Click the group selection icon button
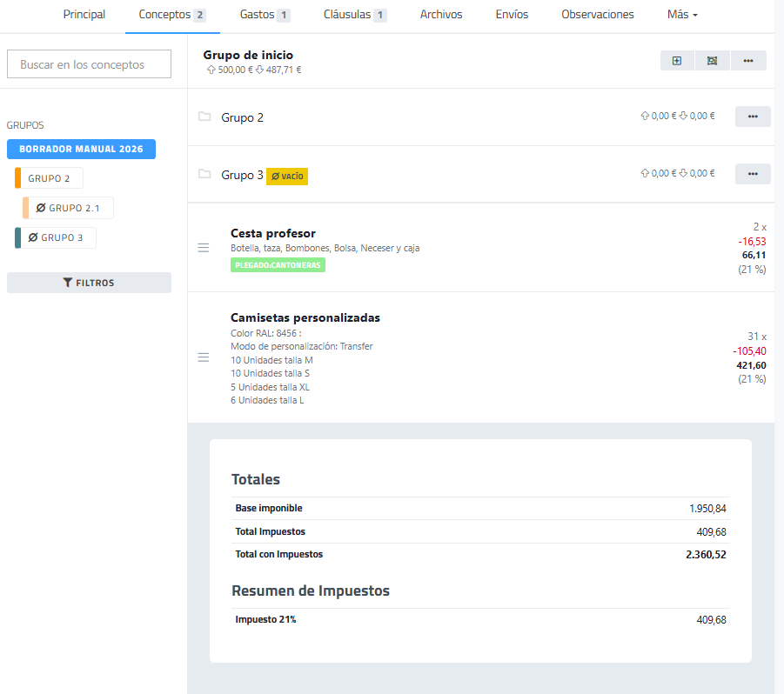This screenshot has width=784, height=694. tap(712, 61)
